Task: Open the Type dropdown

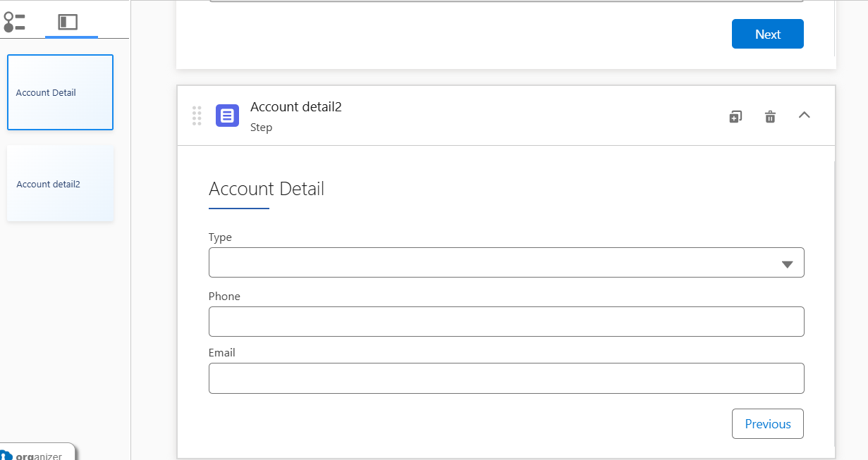Action: click(506, 263)
